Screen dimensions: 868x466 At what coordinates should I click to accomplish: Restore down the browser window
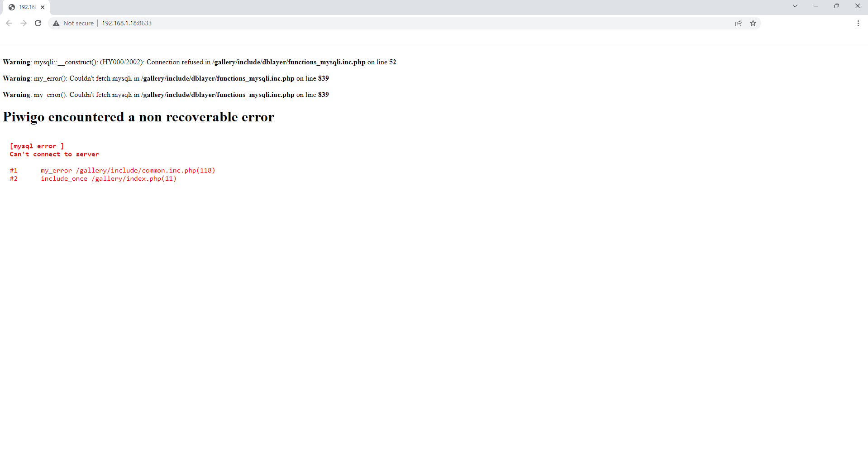coord(837,6)
